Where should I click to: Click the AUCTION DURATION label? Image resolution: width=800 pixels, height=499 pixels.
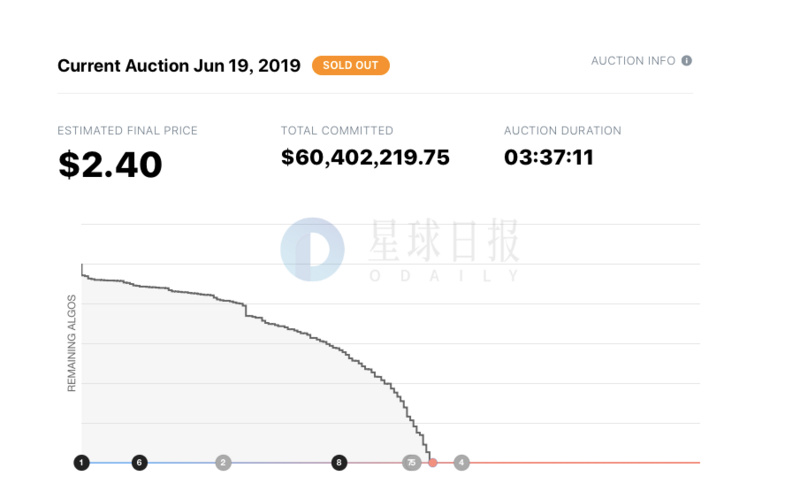562,131
